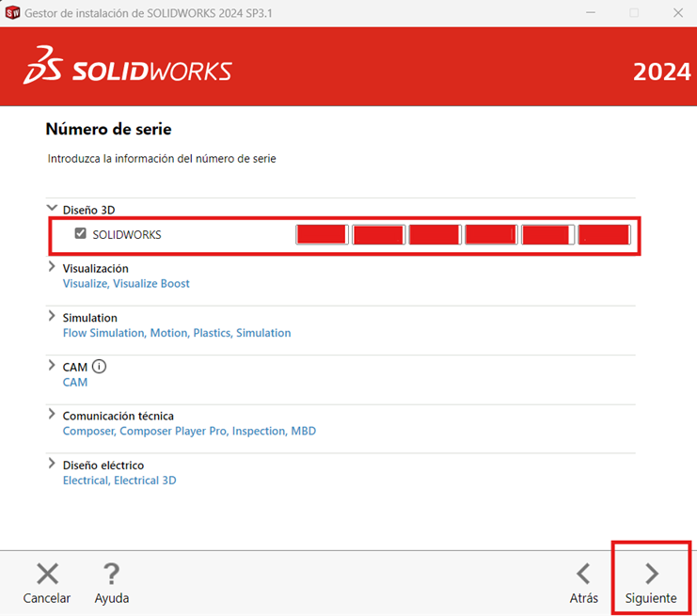Click the Número de serie title

tap(108, 130)
